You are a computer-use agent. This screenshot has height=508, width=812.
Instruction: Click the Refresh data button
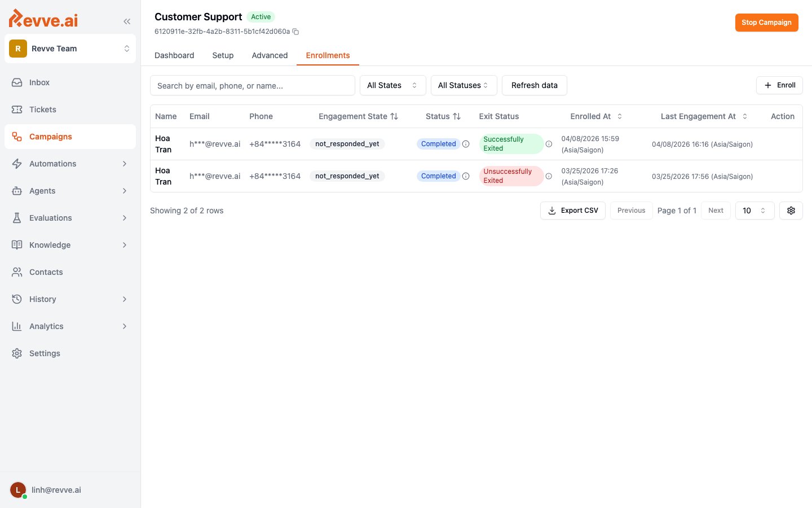(x=534, y=85)
